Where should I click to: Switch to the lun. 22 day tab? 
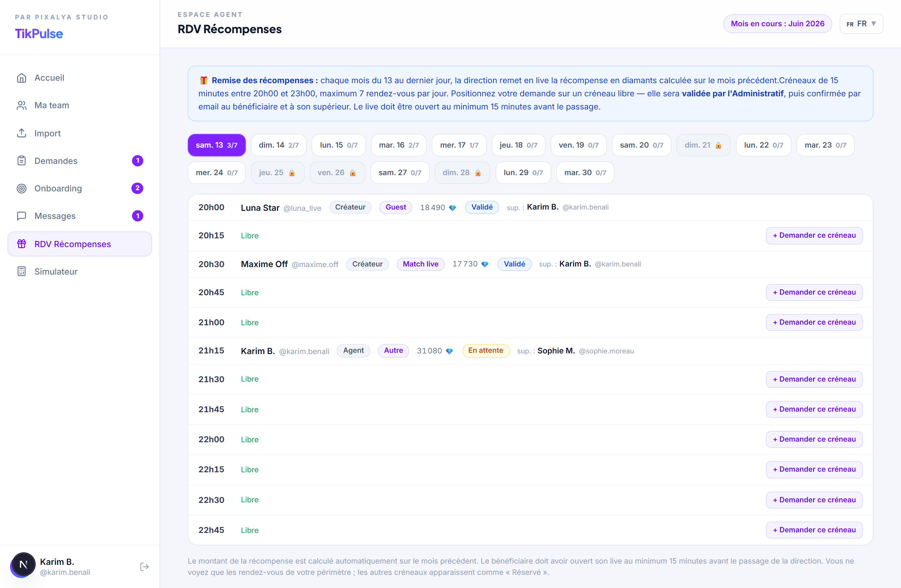pos(764,145)
